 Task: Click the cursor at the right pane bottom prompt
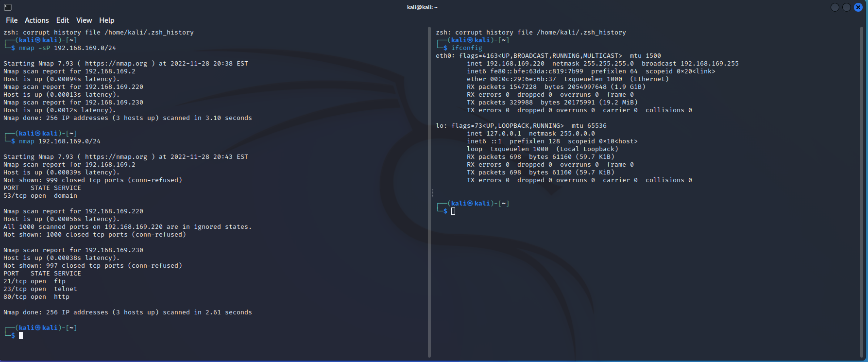click(x=453, y=211)
